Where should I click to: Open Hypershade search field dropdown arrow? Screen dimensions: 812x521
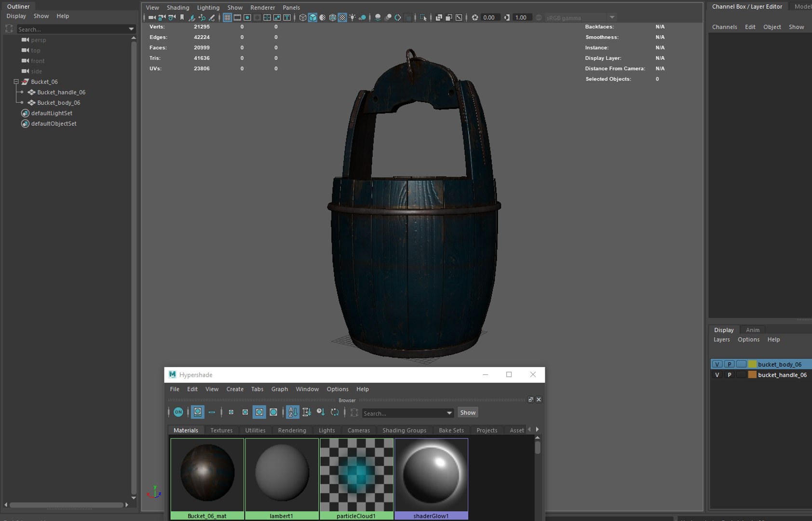[x=449, y=413]
